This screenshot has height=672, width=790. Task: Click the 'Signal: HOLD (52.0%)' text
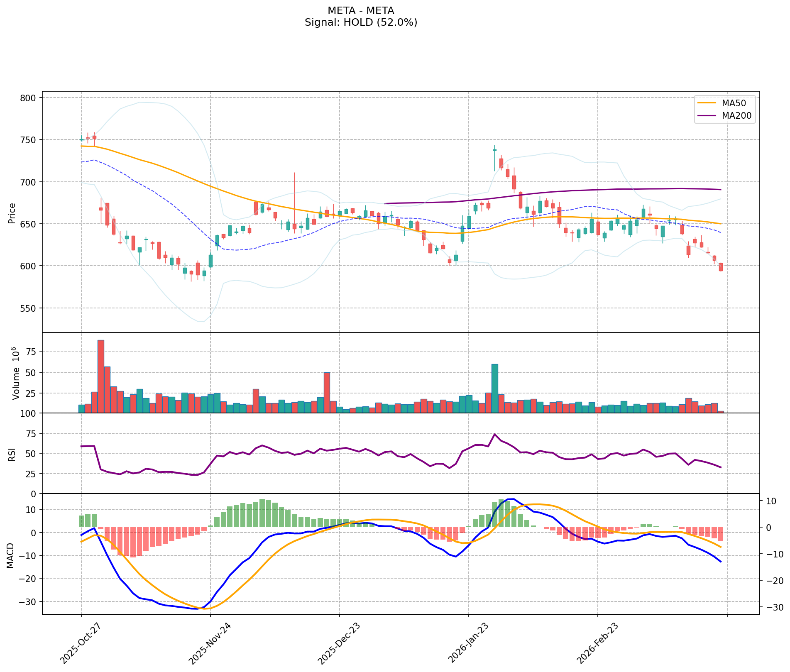tap(361, 22)
